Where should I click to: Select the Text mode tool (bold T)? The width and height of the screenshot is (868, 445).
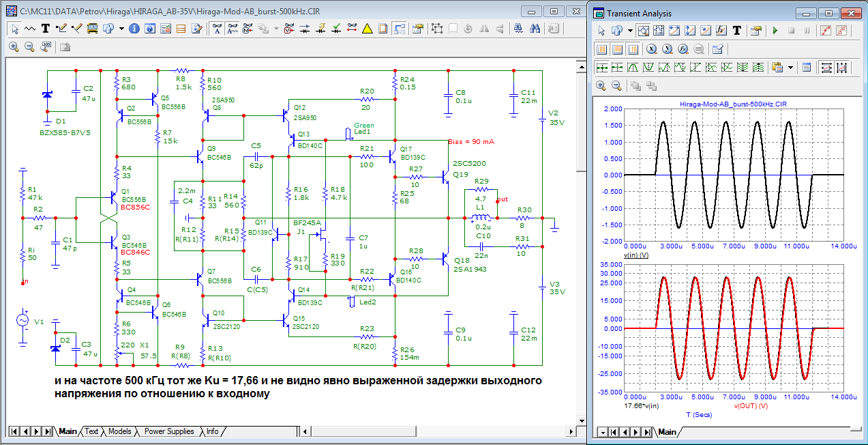(x=46, y=29)
